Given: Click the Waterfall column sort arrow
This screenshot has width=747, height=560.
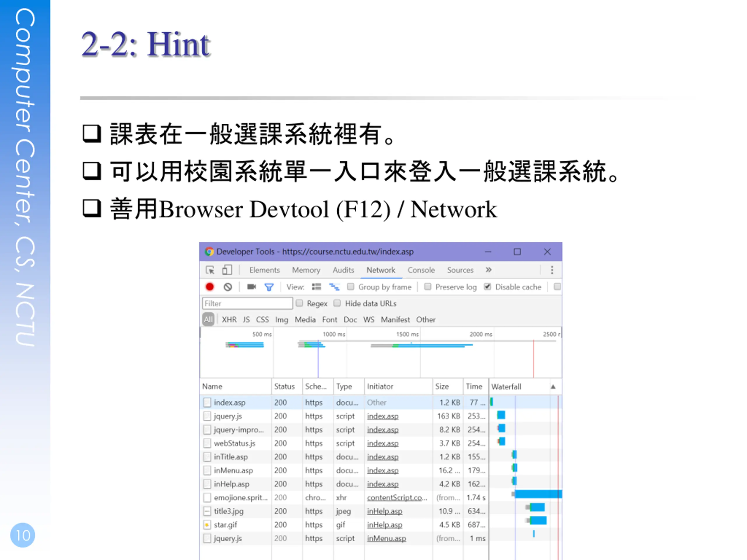Looking at the screenshot, I should pos(553,387).
